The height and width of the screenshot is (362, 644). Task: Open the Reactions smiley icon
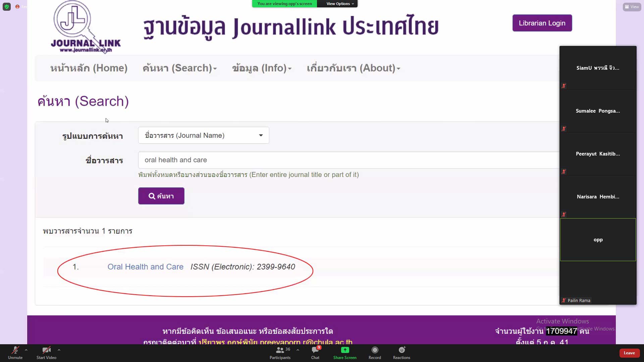(x=401, y=350)
